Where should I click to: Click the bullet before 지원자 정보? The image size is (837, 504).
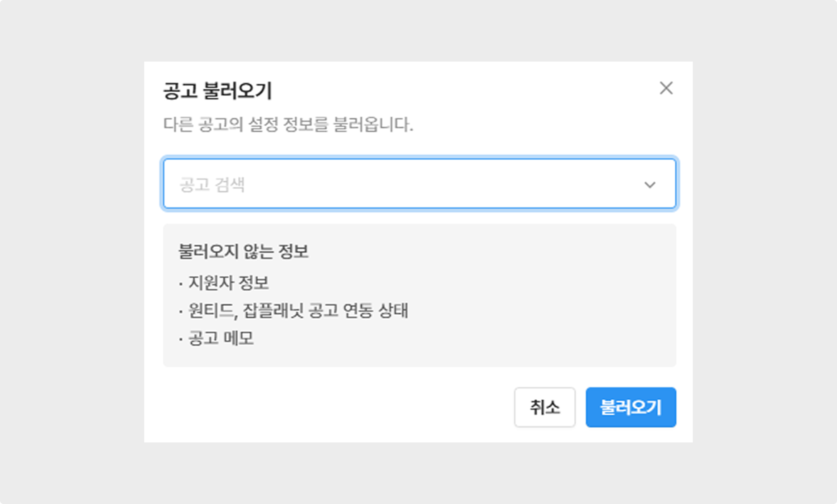pos(181,283)
